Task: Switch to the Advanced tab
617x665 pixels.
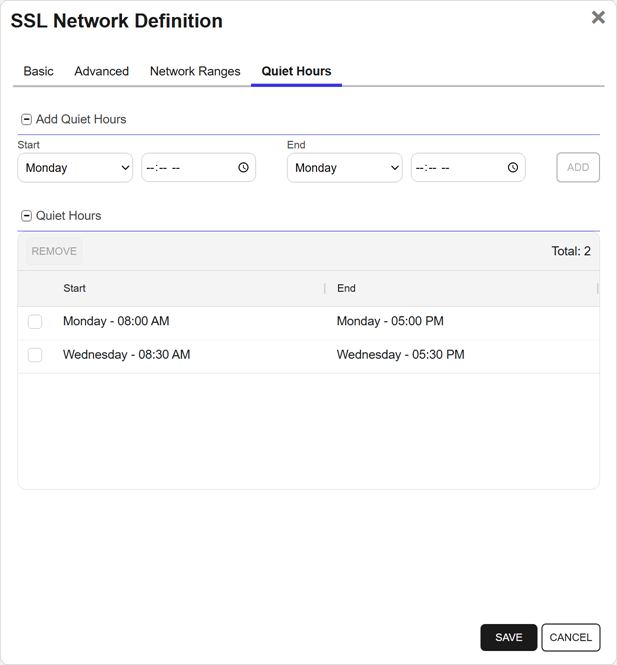Action: [102, 71]
